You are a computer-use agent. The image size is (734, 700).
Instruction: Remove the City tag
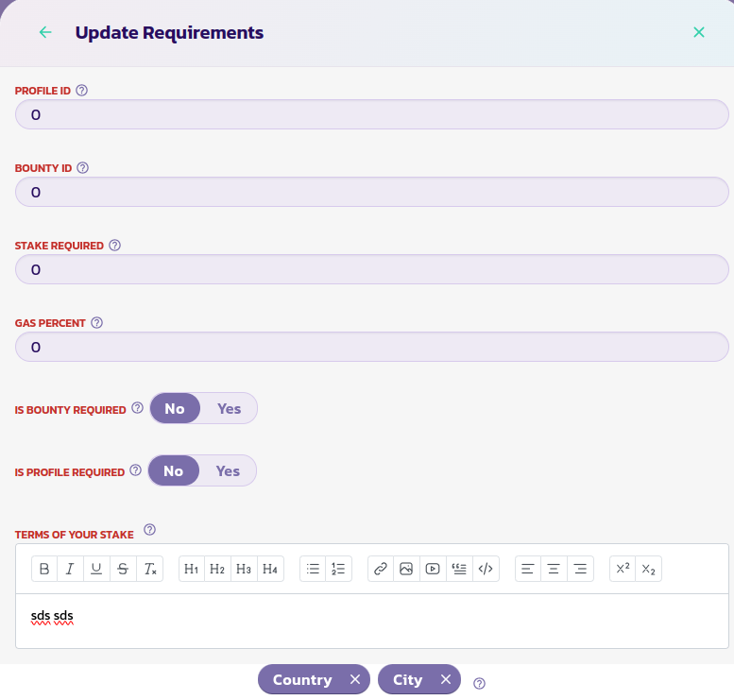click(x=446, y=680)
